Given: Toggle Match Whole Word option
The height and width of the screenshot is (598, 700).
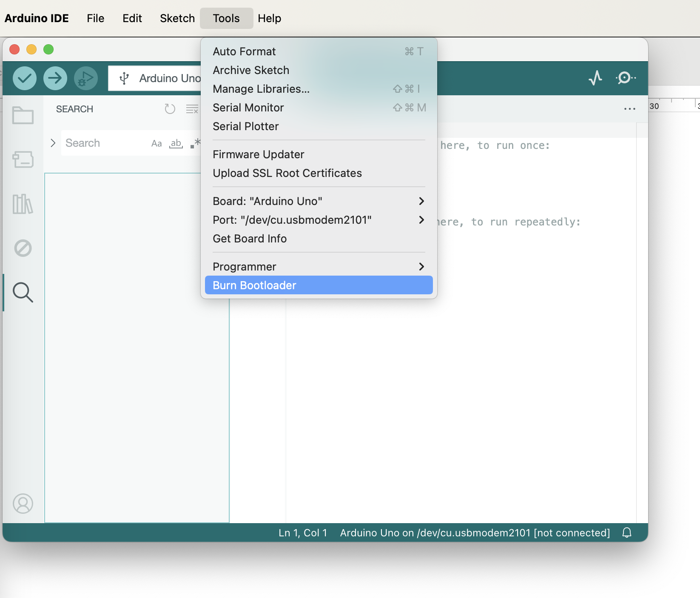Looking at the screenshot, I should pos(176,143).
